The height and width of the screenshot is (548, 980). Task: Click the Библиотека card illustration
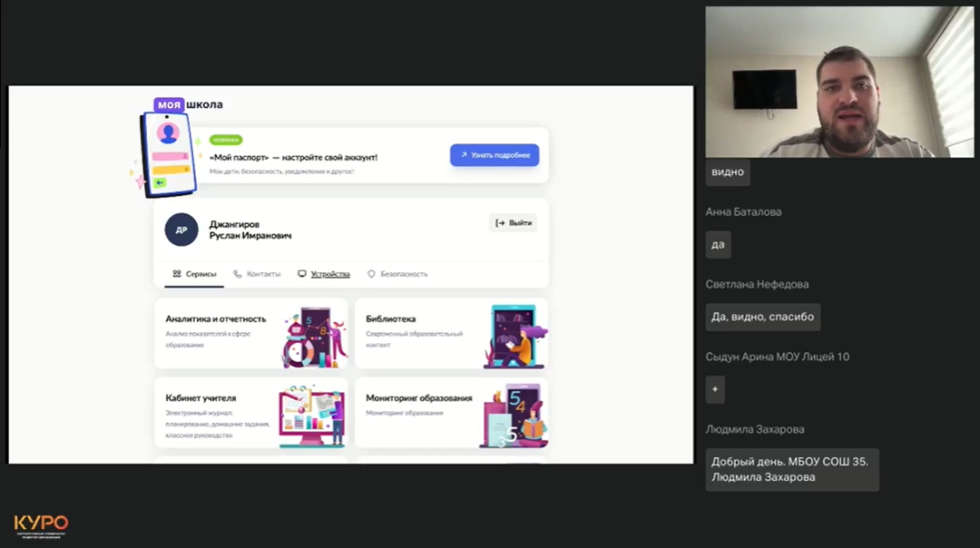518,336
